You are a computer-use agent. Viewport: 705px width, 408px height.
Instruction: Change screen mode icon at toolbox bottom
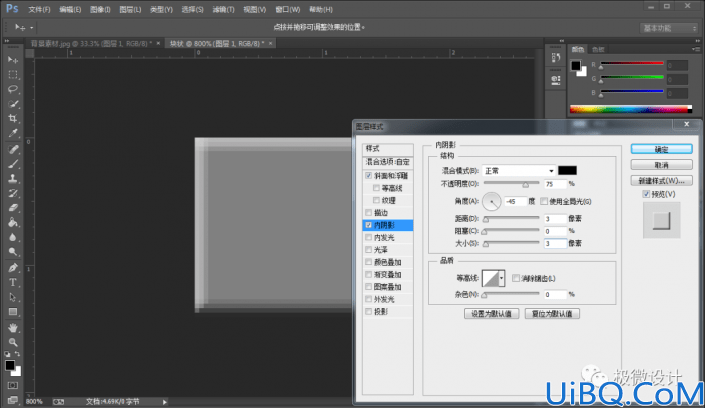pyautogui.click(x=13, y=400)
